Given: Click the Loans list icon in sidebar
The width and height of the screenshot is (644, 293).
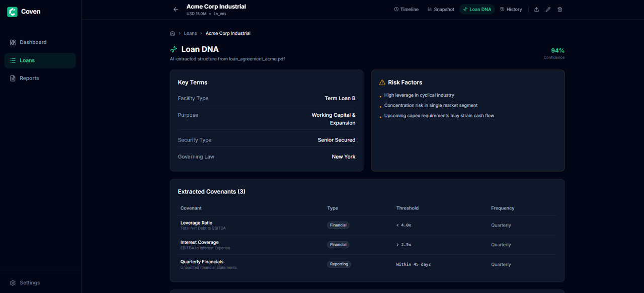Looking at the screenshot, I should (13, 60).
